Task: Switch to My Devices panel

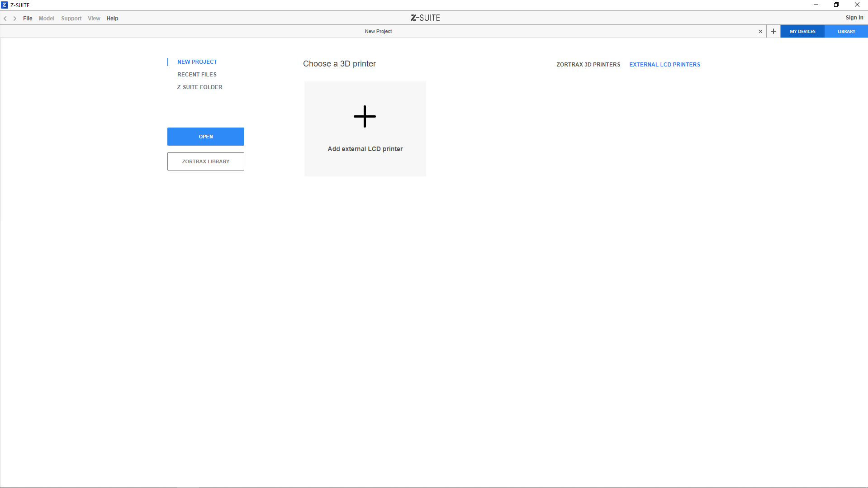Action: point(802,31)
